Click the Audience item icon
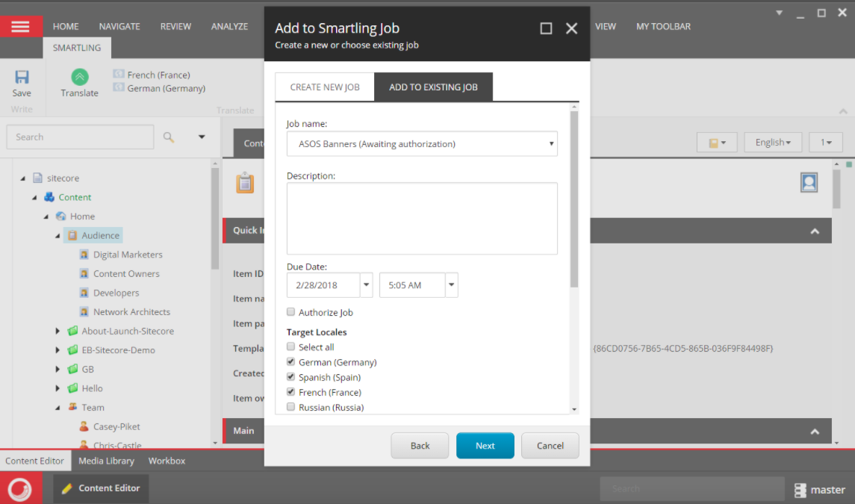 point(72,235)
